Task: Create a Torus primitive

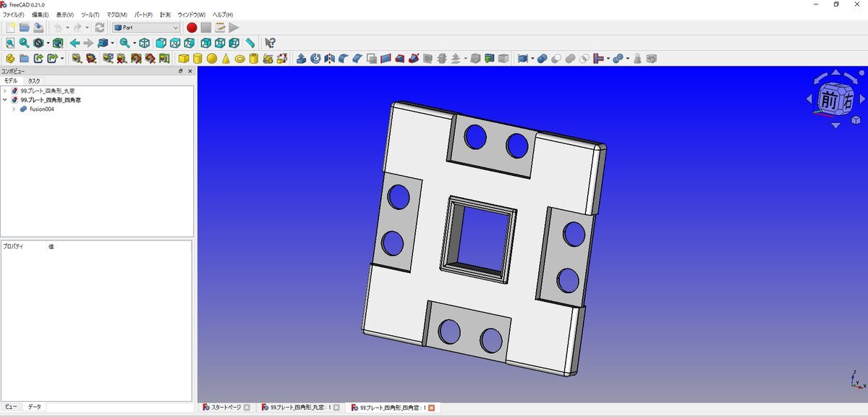Action: click(240, 59)
